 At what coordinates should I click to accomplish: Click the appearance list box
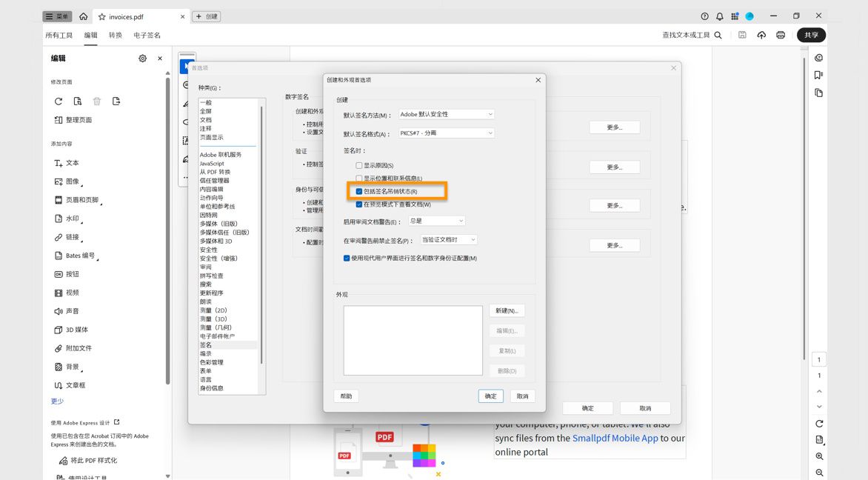[413, 341]
